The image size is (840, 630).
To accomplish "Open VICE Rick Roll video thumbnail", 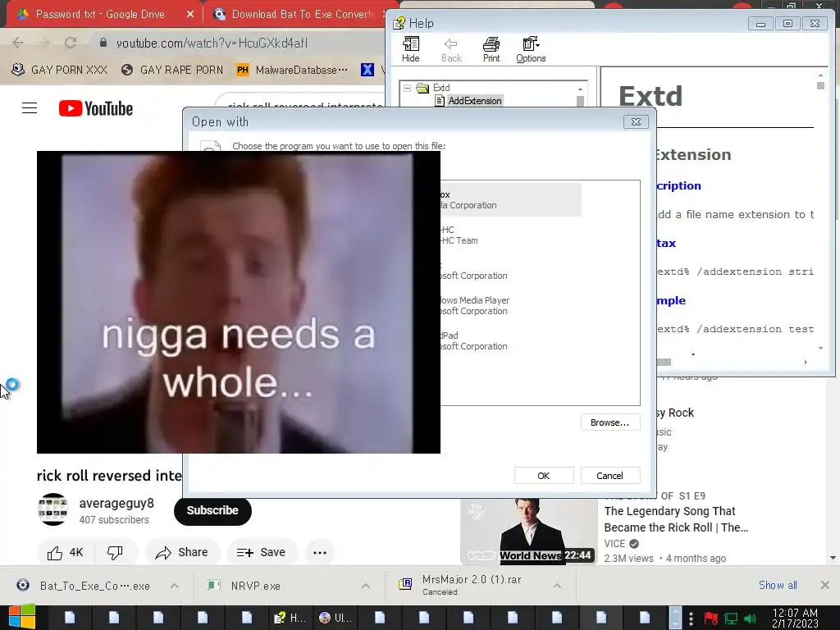I will point(529,531).
